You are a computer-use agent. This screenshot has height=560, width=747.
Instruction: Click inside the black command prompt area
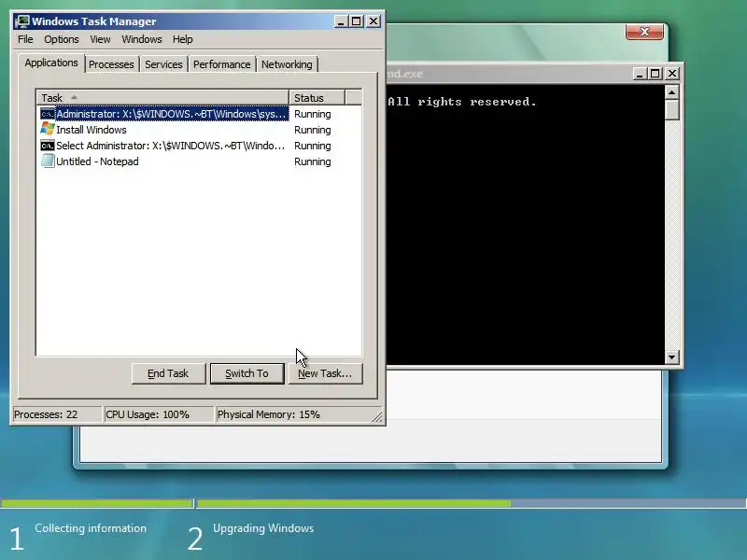pyautogui.click(x=526, y=225)
